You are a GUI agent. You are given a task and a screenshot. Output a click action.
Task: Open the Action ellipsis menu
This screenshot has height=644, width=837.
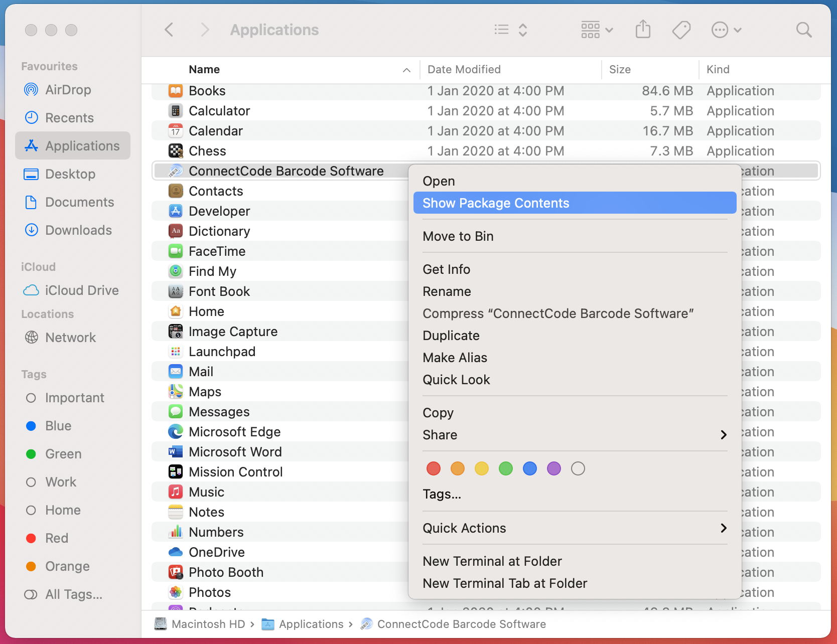tap(726, 30)
